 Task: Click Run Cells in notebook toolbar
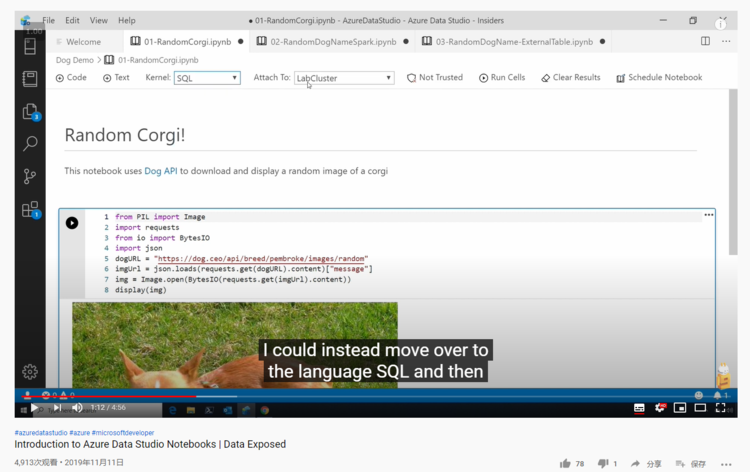(502, 77)
